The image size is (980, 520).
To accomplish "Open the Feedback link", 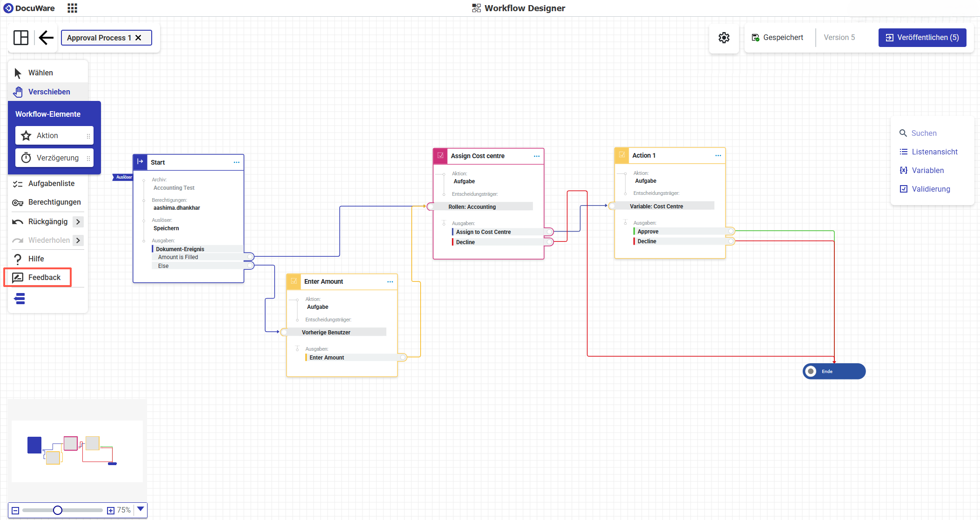I will (44, 278).
